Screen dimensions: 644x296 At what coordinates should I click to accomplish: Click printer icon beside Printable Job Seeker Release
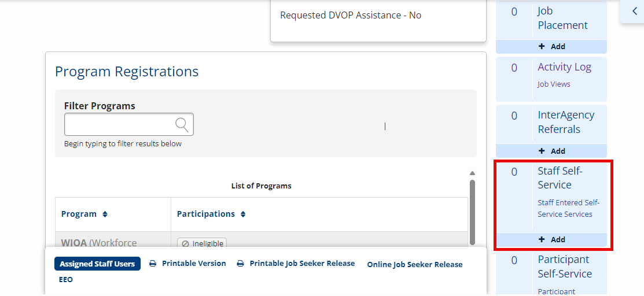tap(241, 264)
